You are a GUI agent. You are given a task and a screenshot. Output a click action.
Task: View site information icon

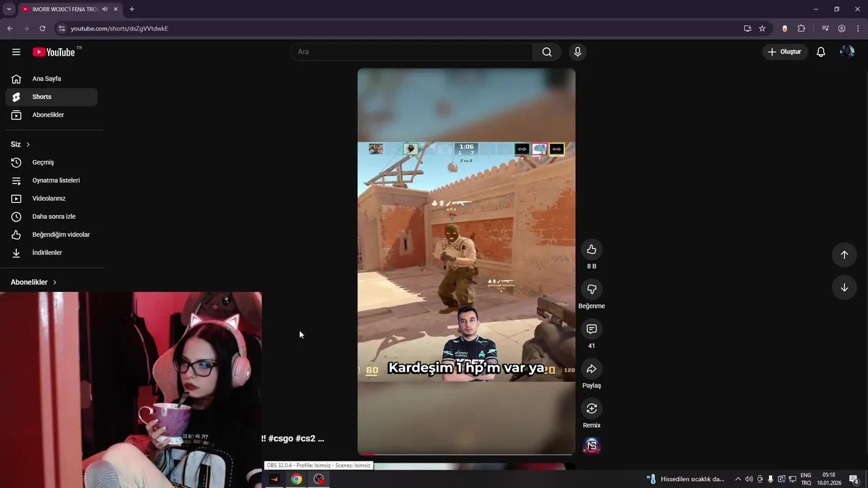coord(62,28)
